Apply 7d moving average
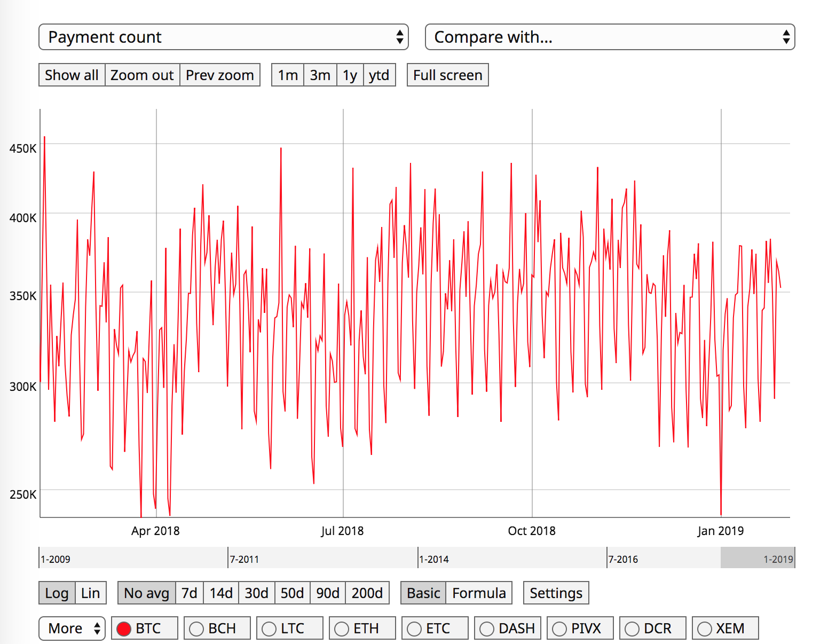The height and width of the screenshot is (644, 836). pos(189,593)
